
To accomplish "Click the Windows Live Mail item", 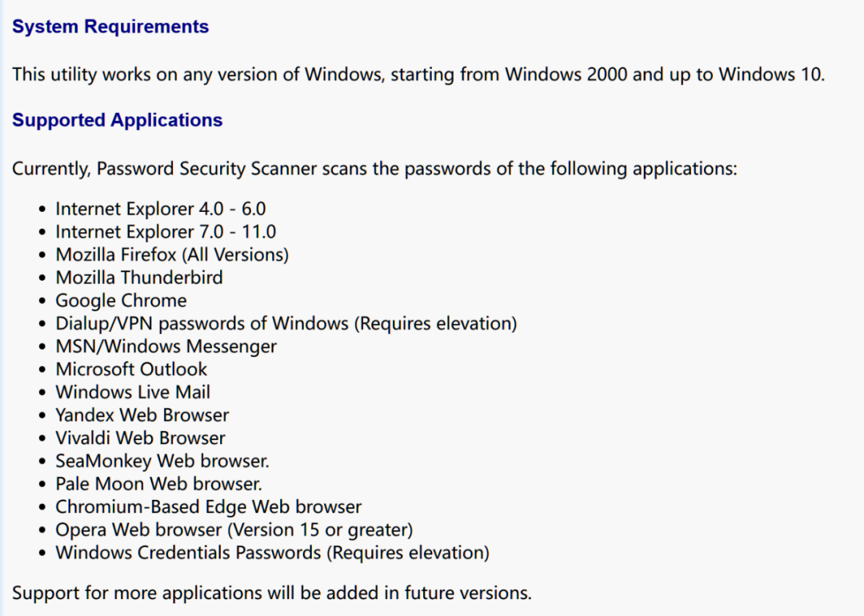I will pyautogui.click(x=133, y=392).
